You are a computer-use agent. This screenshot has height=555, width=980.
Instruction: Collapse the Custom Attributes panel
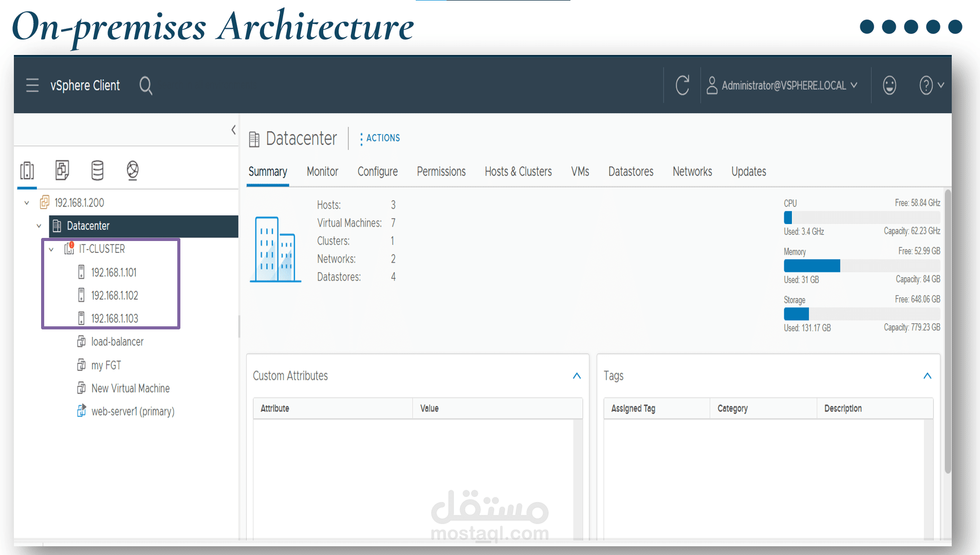click(x=577, y=376)
